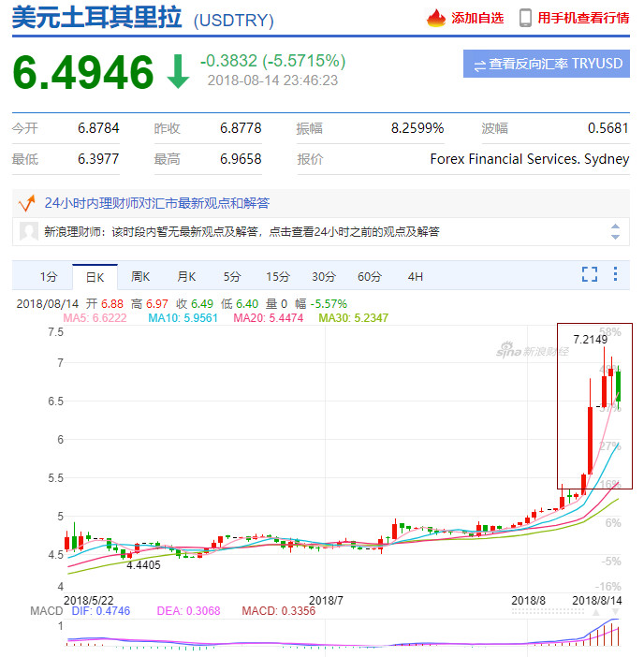Open the 4H interval chart tab

pos(416,276)
